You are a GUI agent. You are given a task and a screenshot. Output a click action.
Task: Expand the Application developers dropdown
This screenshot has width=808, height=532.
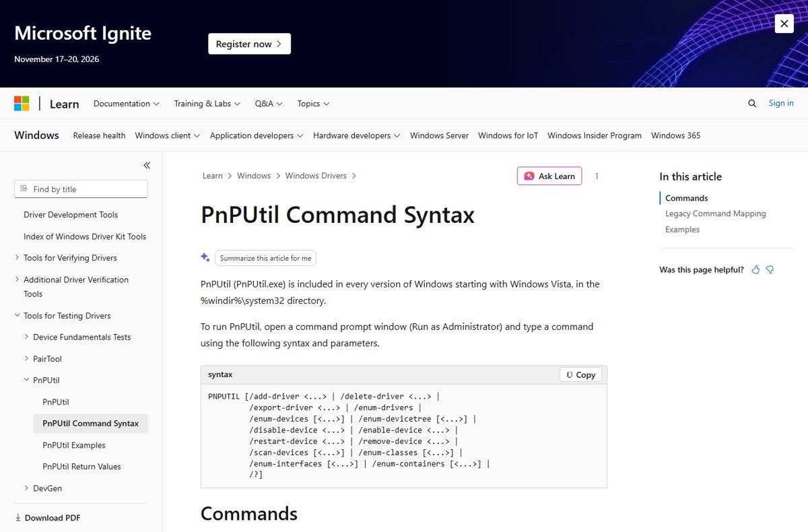tap(257, 135)
